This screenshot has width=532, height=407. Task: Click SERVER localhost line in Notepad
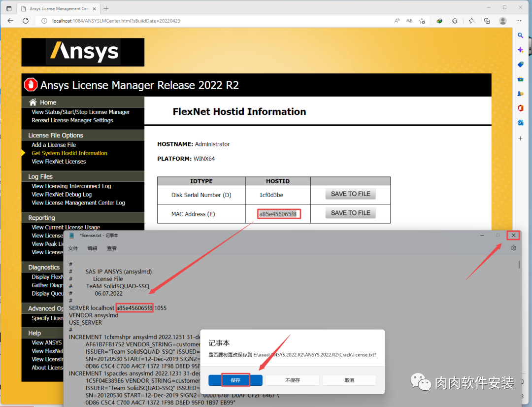[118, 308]
